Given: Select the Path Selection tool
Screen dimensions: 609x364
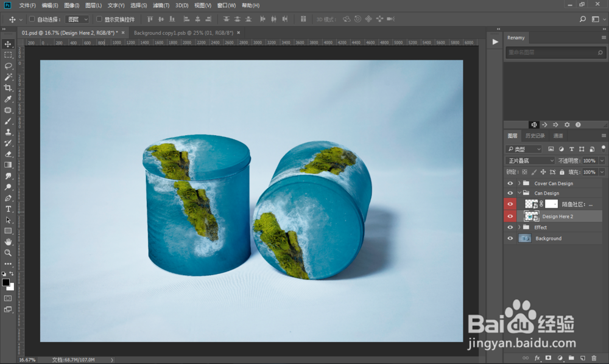Looking at the screenshot, I should 8,220.
